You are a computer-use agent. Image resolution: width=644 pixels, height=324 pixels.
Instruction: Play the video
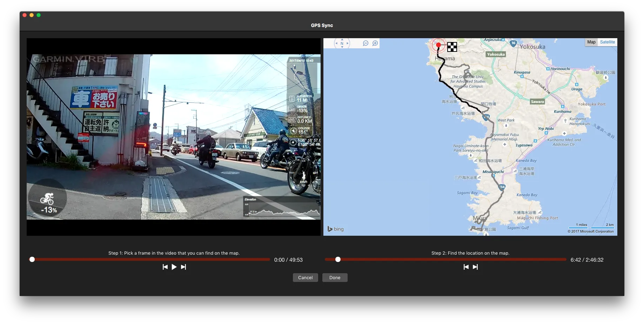[174, 267]
